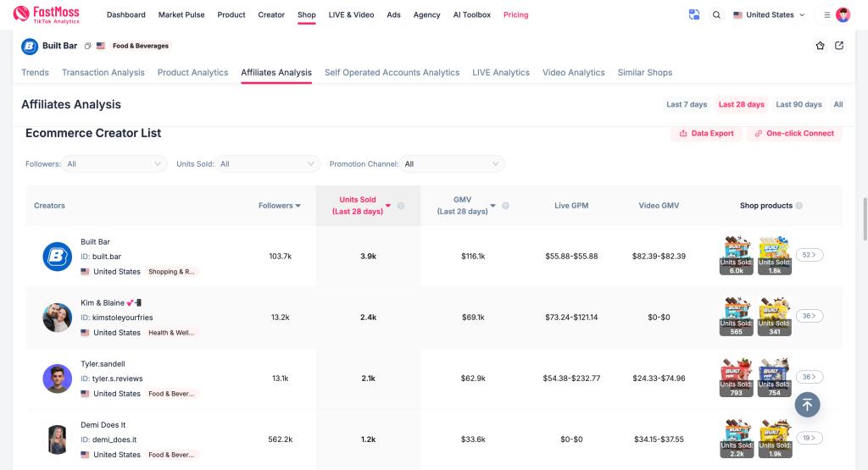Viewport: 868px width, 470px height.
Task: Open Demi Does It product with 1.9k sold
Action: (x=775, y=439)
